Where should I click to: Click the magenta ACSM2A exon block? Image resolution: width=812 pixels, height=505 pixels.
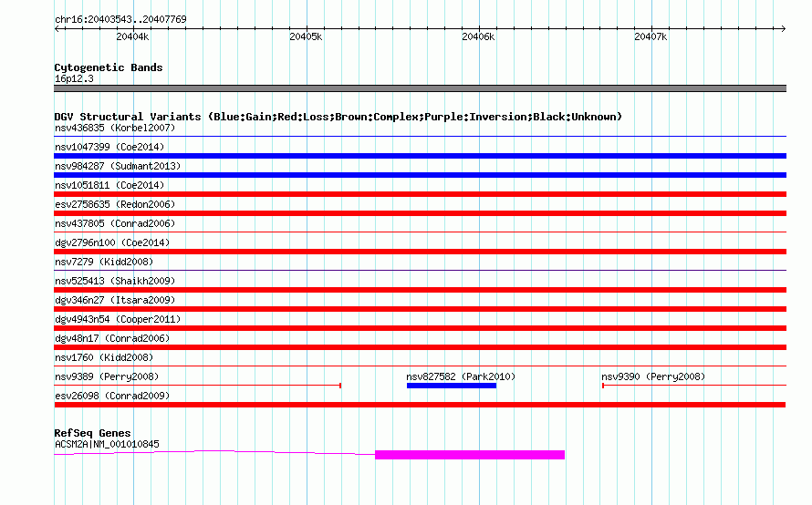pyautogui.click(x=470, y=455)
